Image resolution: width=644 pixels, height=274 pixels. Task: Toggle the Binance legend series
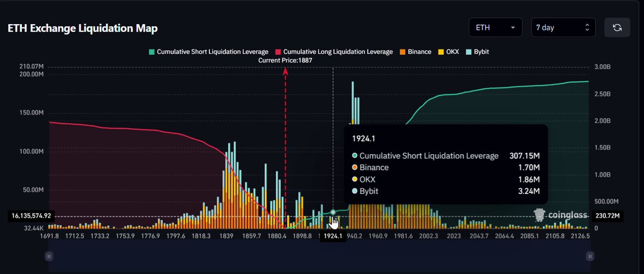coord(415,52)
